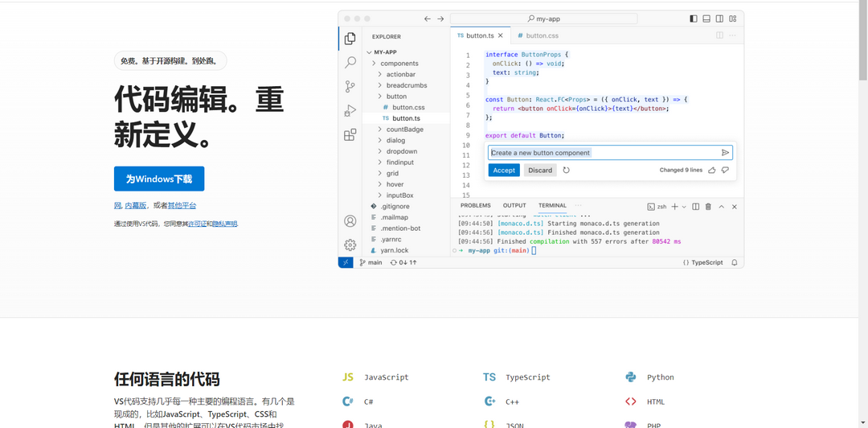Screen dimensions: 868x428
Task: Click the Accounts icon in activity bar
Action: (x=350, y=221)
